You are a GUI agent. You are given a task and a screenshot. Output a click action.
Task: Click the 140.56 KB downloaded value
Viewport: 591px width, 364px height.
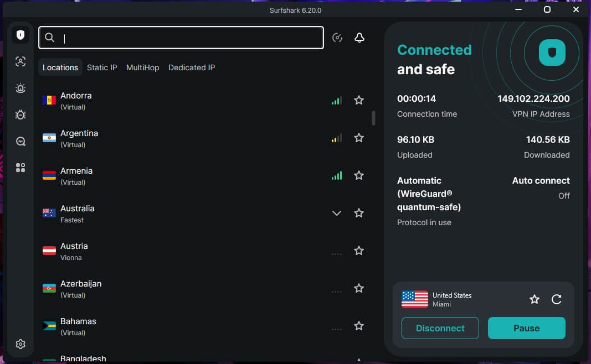tap(548, 139)
